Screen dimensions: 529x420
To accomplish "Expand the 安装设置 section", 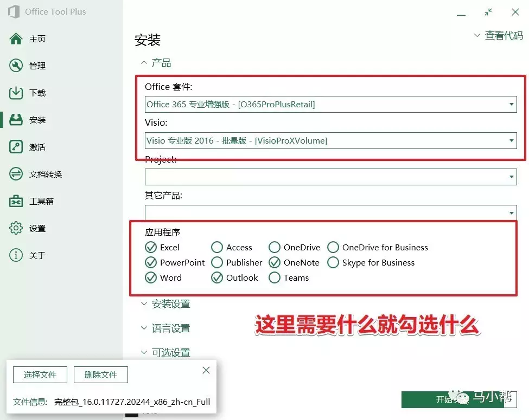I will [165, 304].
